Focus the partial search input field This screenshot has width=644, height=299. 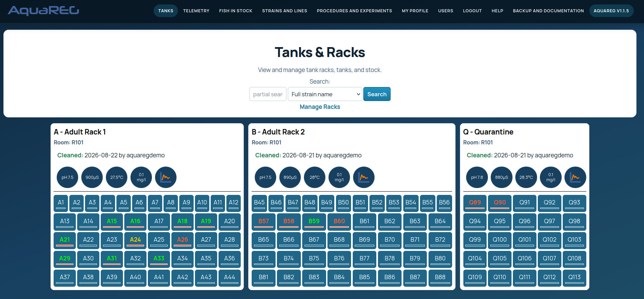tap(268, 94)
